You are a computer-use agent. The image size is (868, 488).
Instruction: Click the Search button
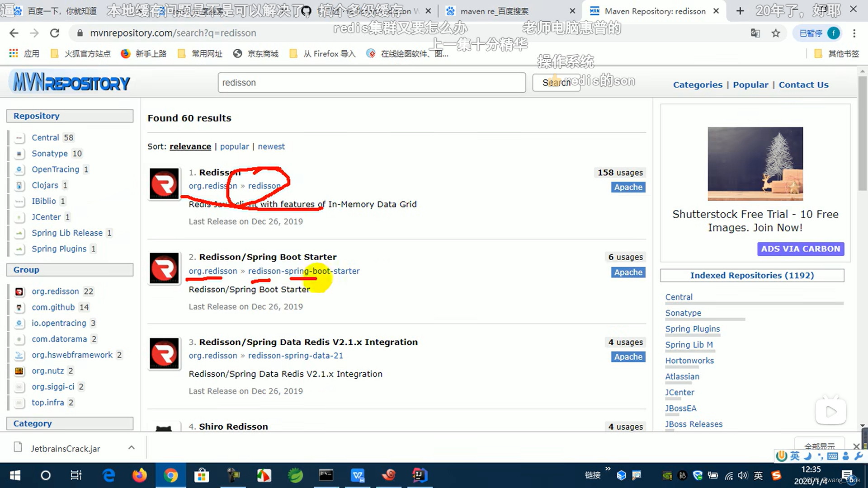(556, 83)
